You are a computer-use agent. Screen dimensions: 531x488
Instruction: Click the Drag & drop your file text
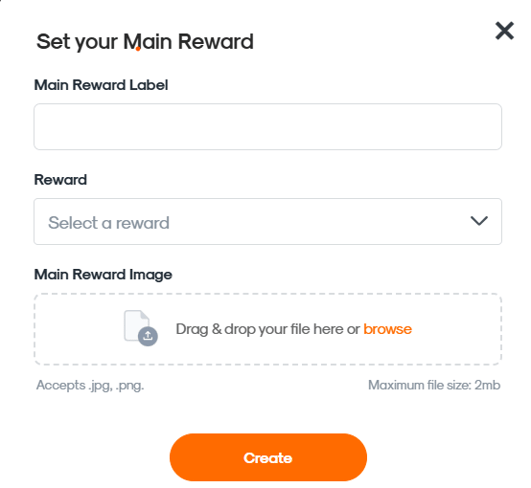click(268, 329)
